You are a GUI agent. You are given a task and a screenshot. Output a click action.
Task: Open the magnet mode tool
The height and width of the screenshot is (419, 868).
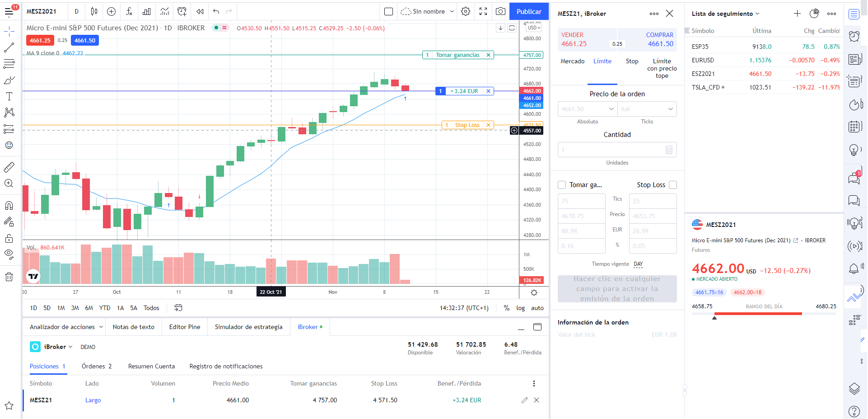9,206
